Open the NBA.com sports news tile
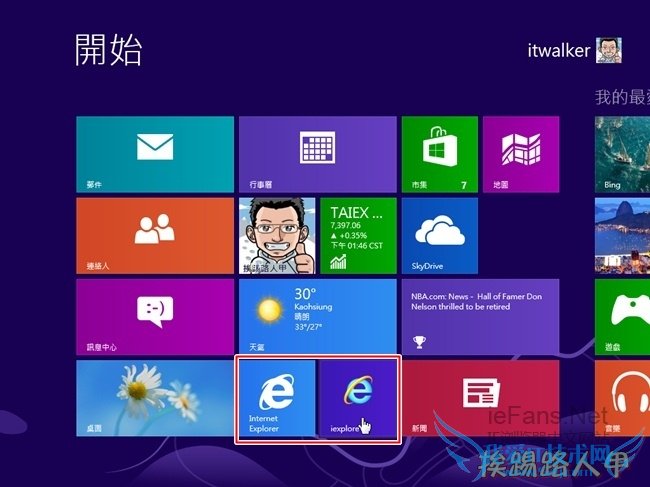This screenshot has width=650, height=487. 480,317
